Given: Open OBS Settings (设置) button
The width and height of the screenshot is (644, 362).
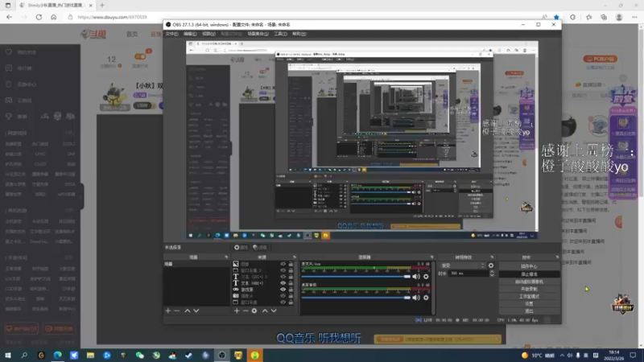Looking at the screenshot, I should point(529,304).
